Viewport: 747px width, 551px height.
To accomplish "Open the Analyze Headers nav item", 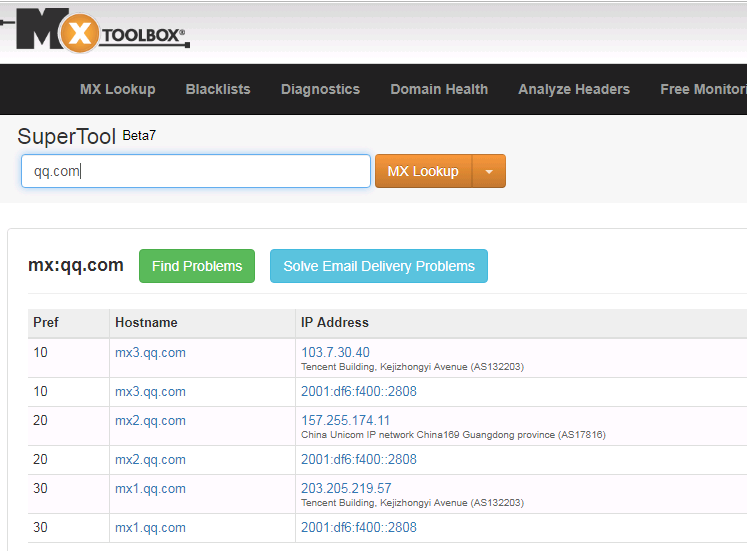I will point(574,89).
